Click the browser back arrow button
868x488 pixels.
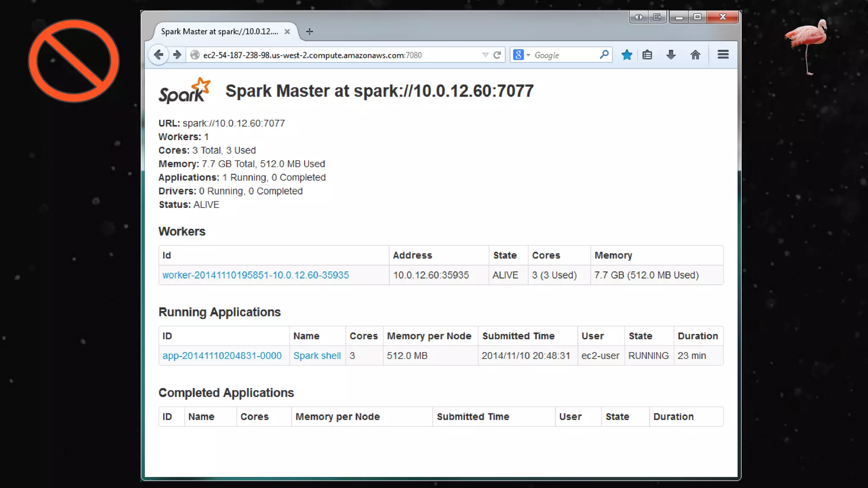pyautogui.click(x=159, y=55)
